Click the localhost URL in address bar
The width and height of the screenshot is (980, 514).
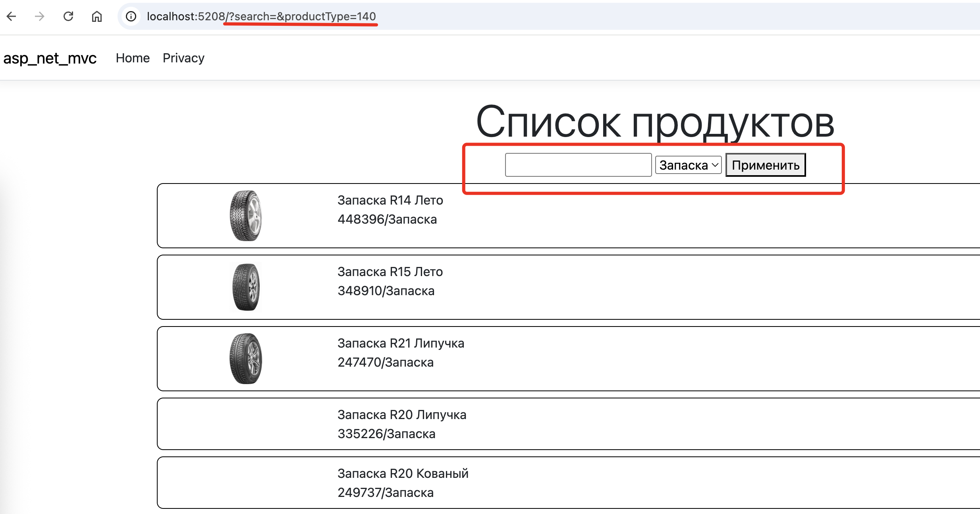[261, 16]
